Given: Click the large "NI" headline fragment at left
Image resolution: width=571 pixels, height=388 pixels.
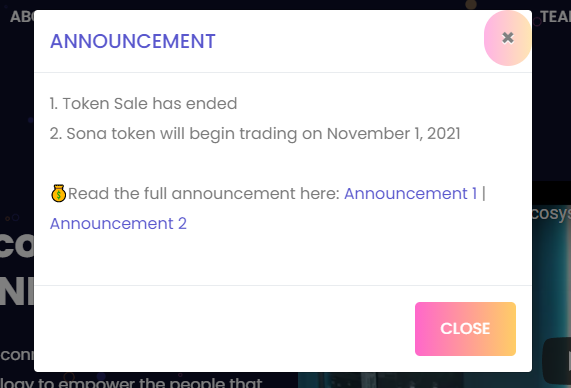Looking at the screenshot, I should coord(17,292).
